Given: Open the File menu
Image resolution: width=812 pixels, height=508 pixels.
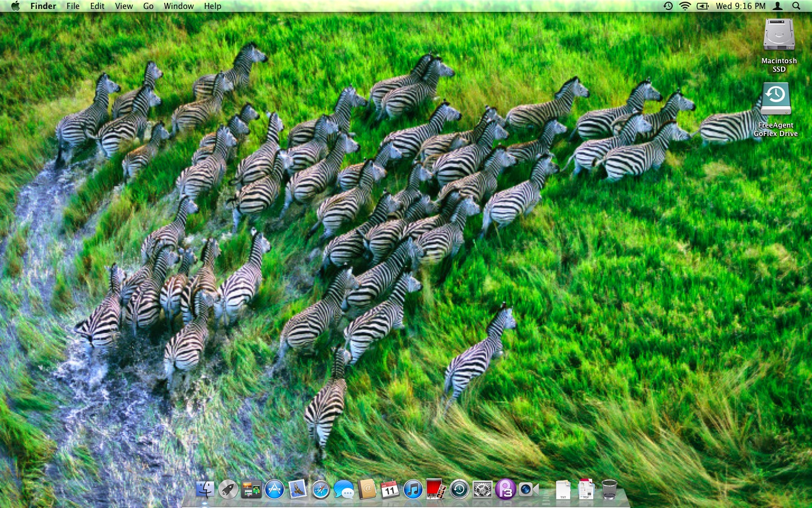Looking at the screenshot, I should tap(73, 6).
